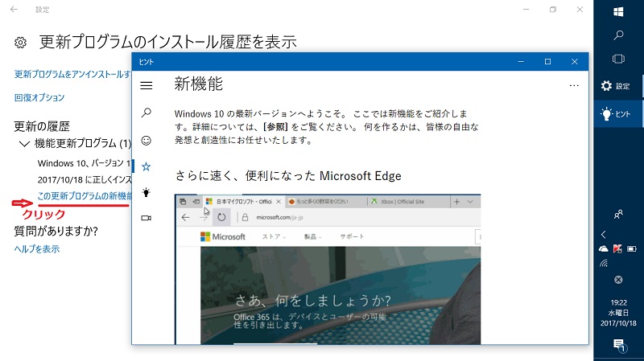Open the three-dot more options menu in the Tips window

574,86
